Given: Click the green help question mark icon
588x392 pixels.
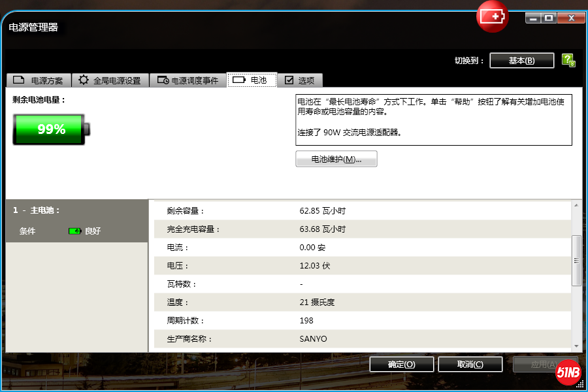Looking at the screenshot, I should point(568,61).
